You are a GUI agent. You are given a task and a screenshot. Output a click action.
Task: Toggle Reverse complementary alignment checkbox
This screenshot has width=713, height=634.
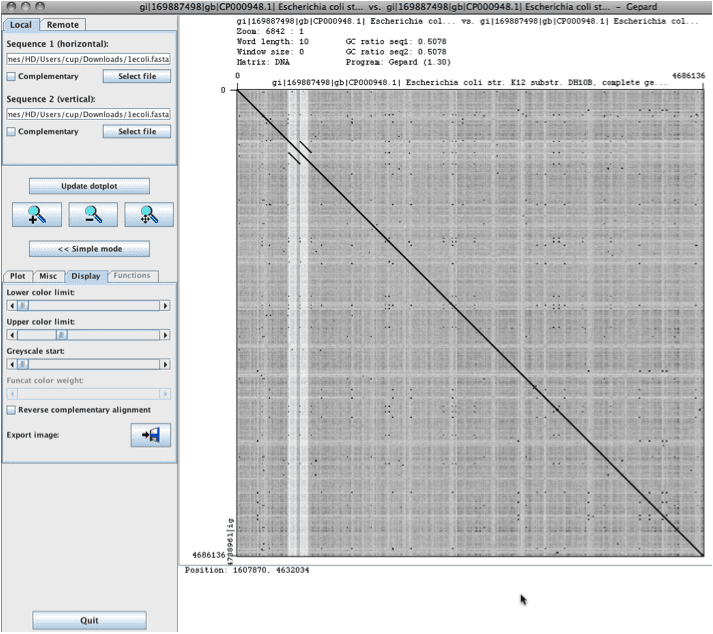pyautogui.click(x=11, y=410)
